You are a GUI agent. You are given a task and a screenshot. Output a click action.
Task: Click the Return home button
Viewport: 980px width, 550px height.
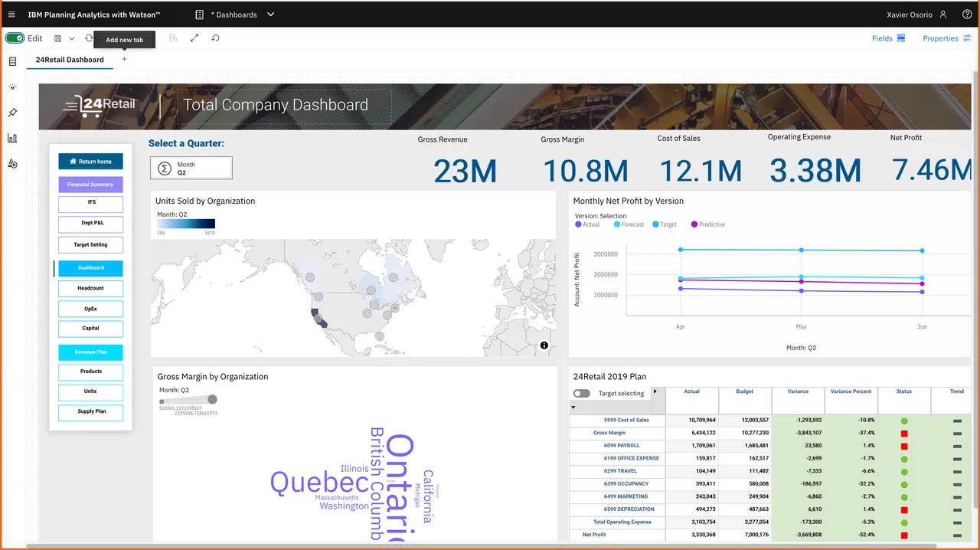point(90,162)
